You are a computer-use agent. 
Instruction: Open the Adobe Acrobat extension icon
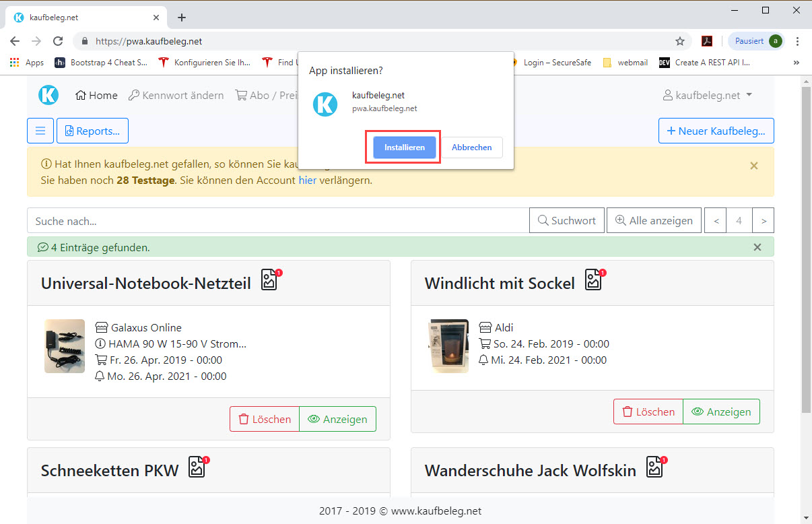[x=707, y=41]
